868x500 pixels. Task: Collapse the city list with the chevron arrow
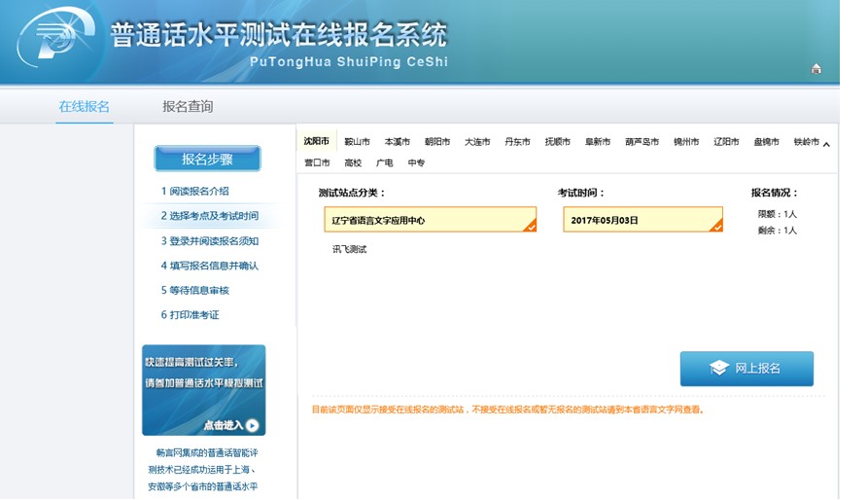tap(826, 145)
